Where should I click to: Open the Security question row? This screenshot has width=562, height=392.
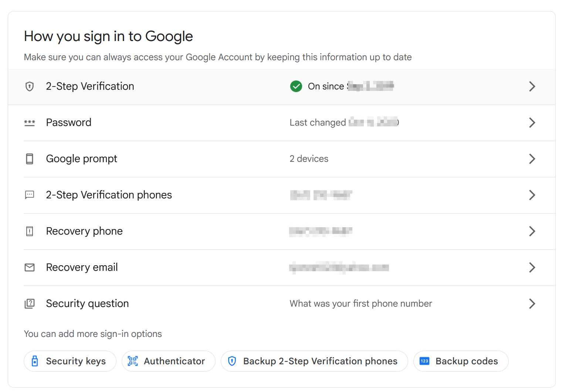pos(282,304)
